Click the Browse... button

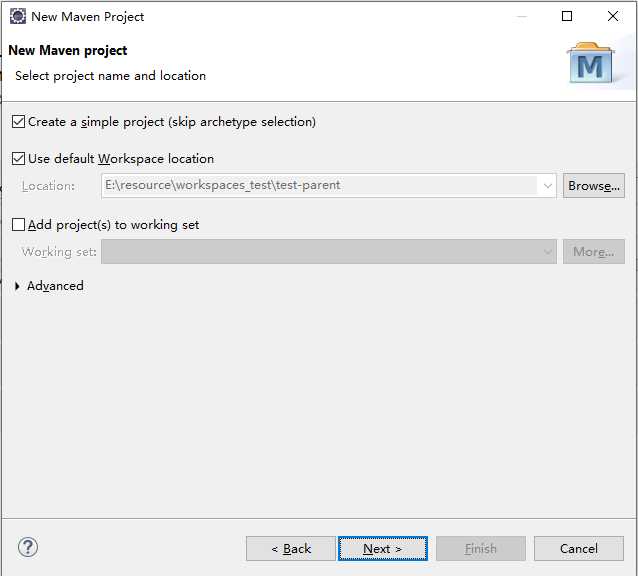[x=593, y=186]
